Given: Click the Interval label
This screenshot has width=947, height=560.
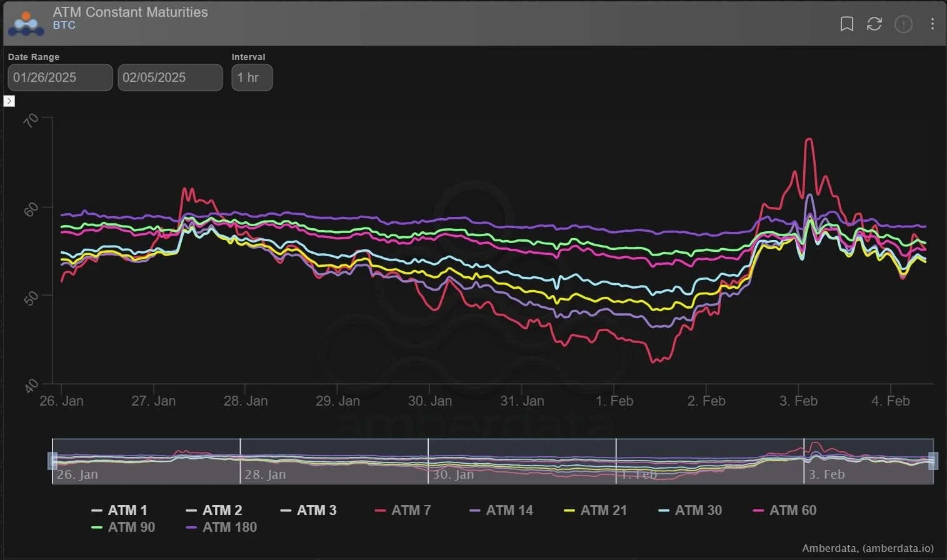Looking at the screenshot, I should pyautogui.click(x=248, y=57).
